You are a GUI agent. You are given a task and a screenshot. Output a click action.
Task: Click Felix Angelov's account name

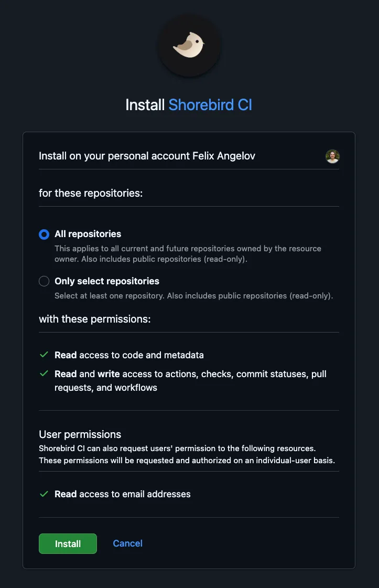225,156
